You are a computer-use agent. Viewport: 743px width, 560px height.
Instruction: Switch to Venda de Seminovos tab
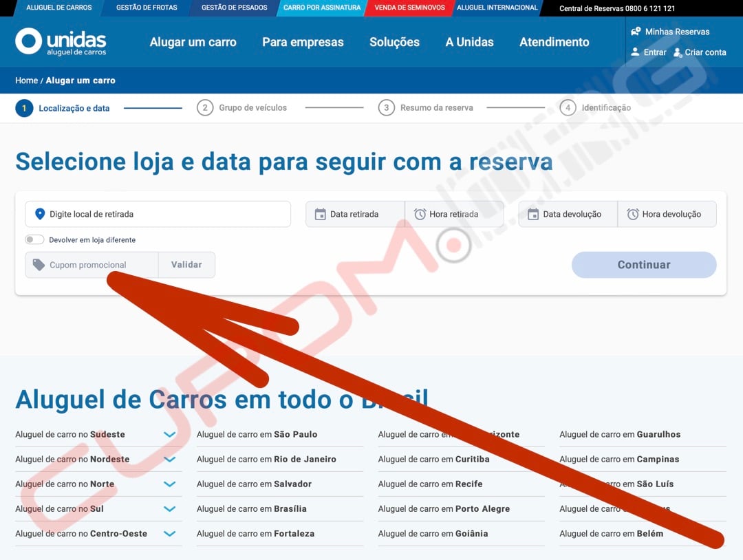[409, 8]
